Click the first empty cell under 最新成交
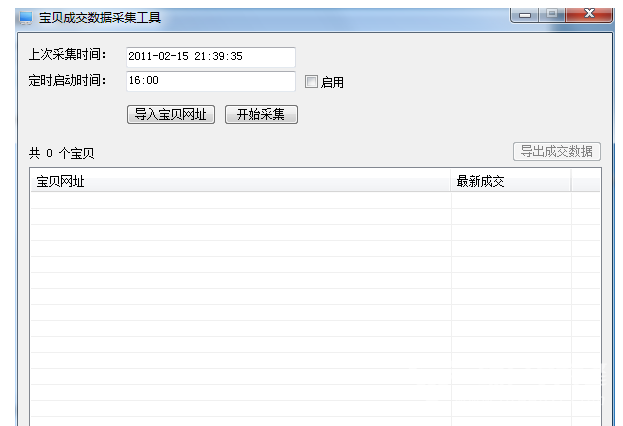 (x=510, y=200)
